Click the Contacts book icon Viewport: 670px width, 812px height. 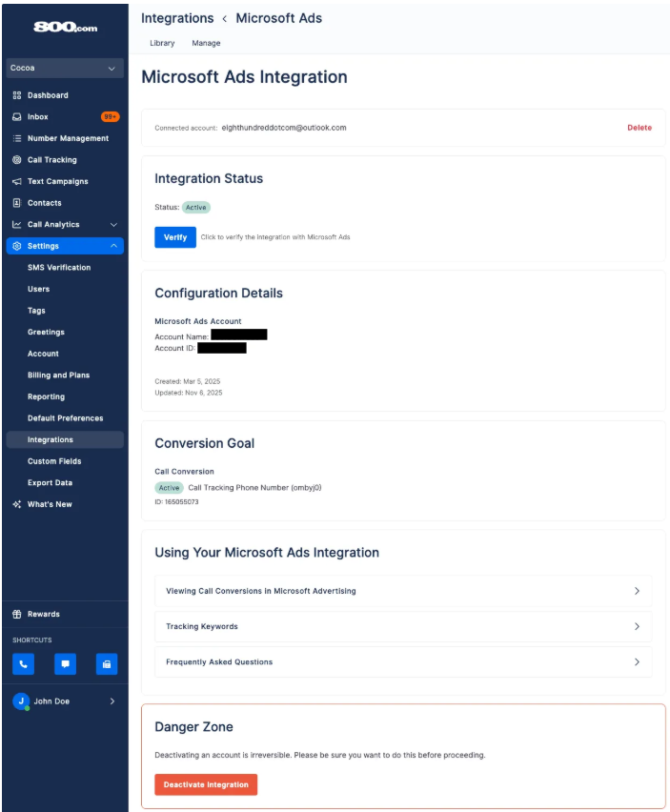pyautogui.click(x=17, y=203)
